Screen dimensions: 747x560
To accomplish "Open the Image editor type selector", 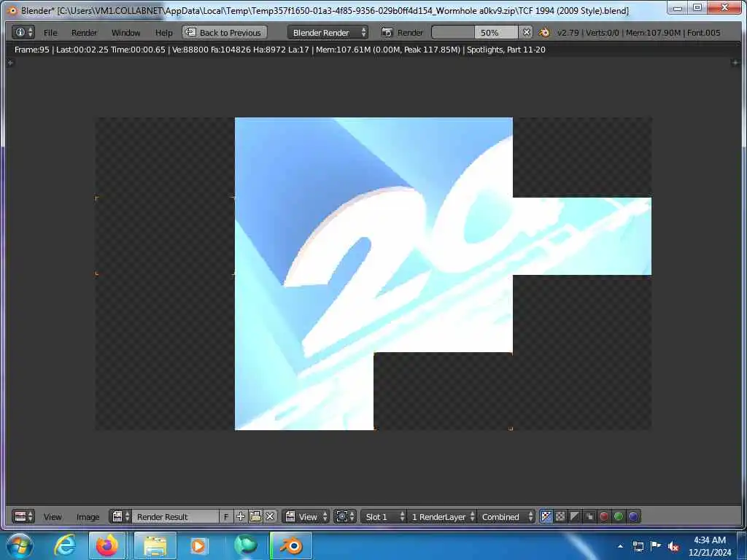I will tap(23, 516).
